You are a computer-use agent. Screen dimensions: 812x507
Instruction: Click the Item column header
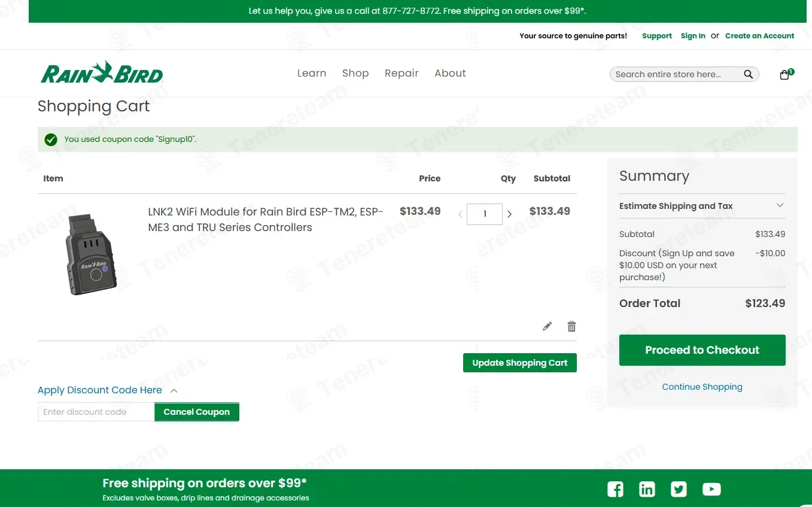[53, 178]
